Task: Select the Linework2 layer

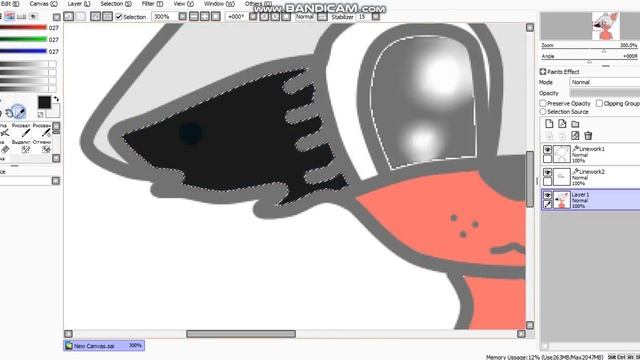Action: pyautogui.click(x=591, y=177)
